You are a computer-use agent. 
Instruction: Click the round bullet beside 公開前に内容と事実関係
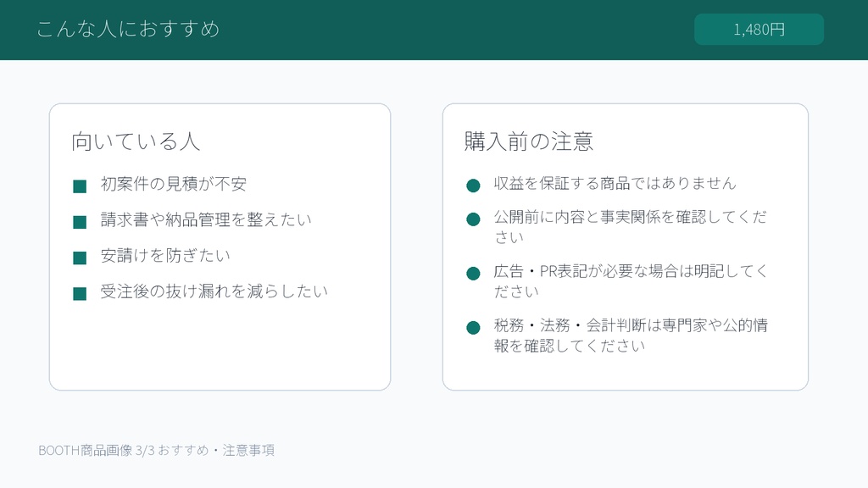[x=473, y=219]
